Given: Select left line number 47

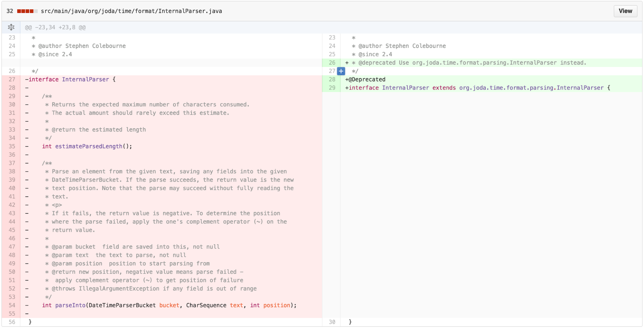Looking at the screenshot, I should [11, 247].
